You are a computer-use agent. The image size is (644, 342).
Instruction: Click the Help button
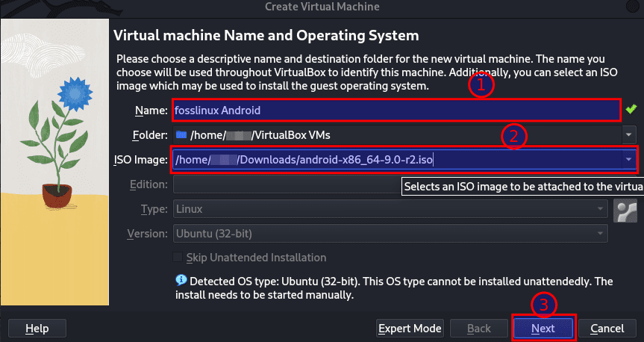(x=37, y=329)
